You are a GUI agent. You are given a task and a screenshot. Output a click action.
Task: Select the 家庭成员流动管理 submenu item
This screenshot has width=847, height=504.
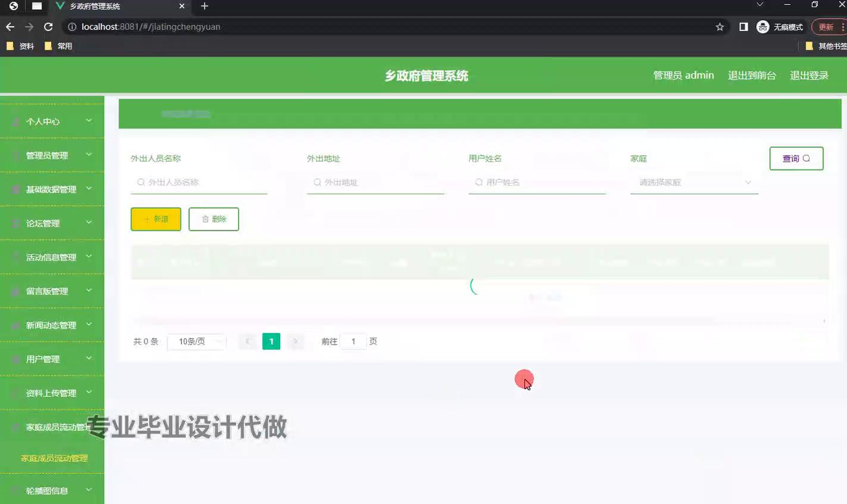(x=54, y=458)
